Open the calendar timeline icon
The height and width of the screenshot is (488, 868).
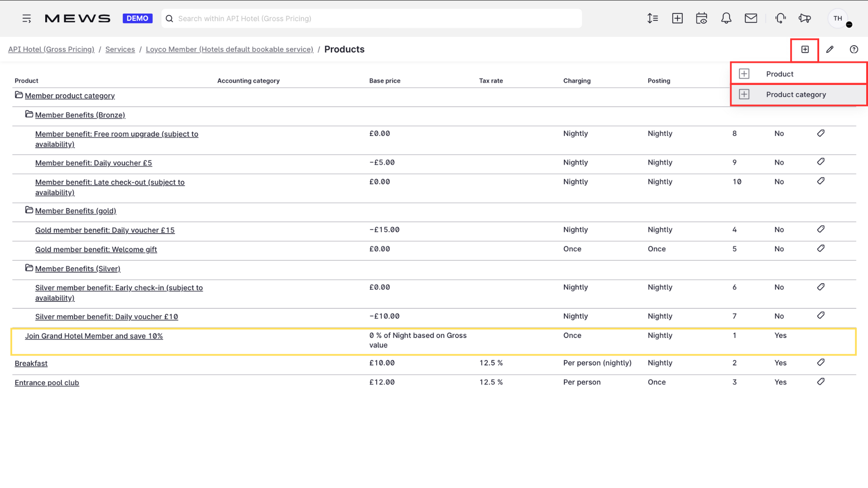[x=702, y=19]
